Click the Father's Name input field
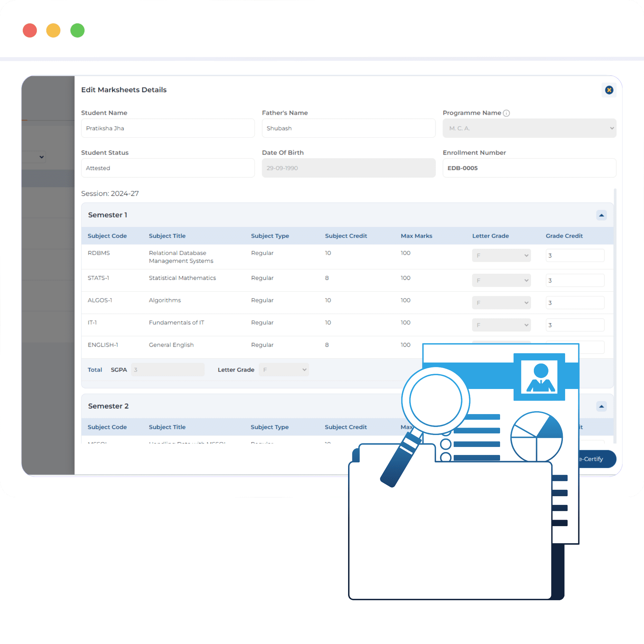 pyautogui.click(x=348, y=128)
